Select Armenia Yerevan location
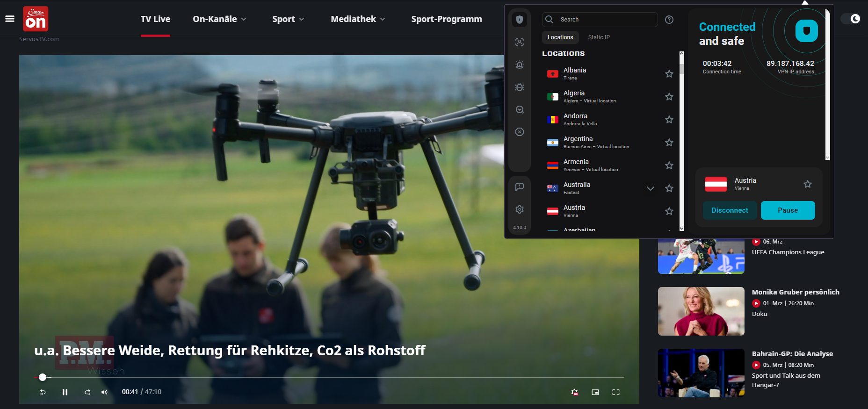 pyautogui.click(x=610, y=165)
